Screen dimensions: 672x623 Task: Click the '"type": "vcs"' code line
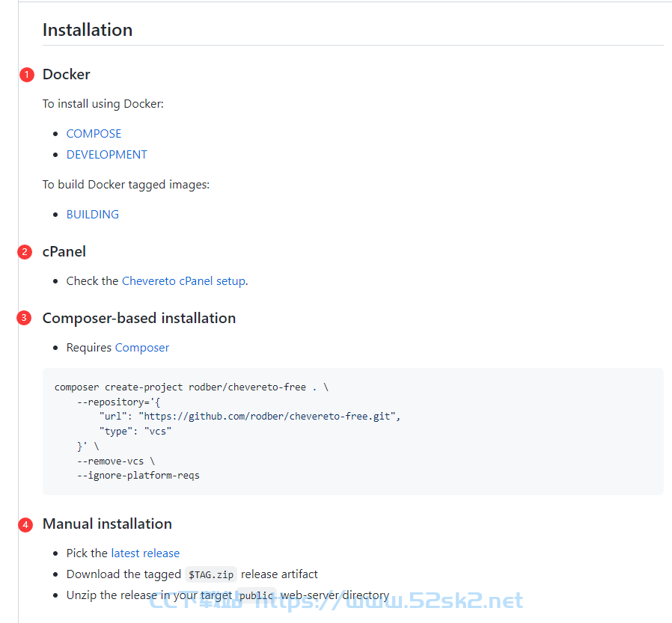[x=135, y=432]
